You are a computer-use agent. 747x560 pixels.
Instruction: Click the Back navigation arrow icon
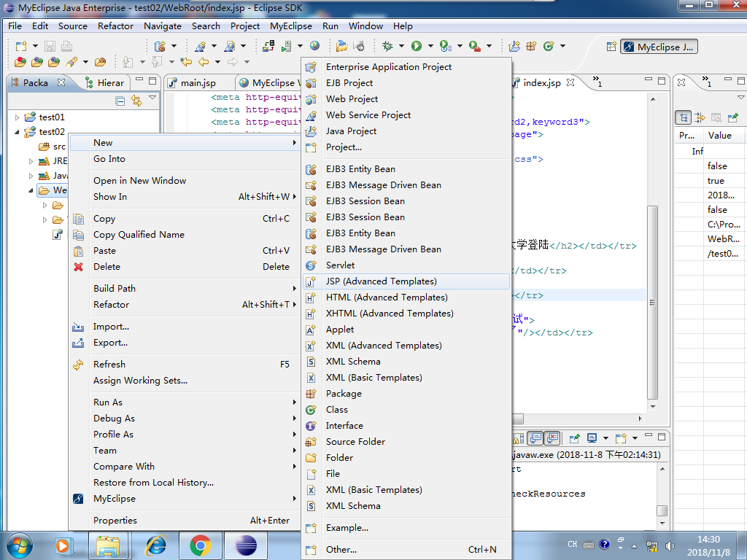click(204, 61)
